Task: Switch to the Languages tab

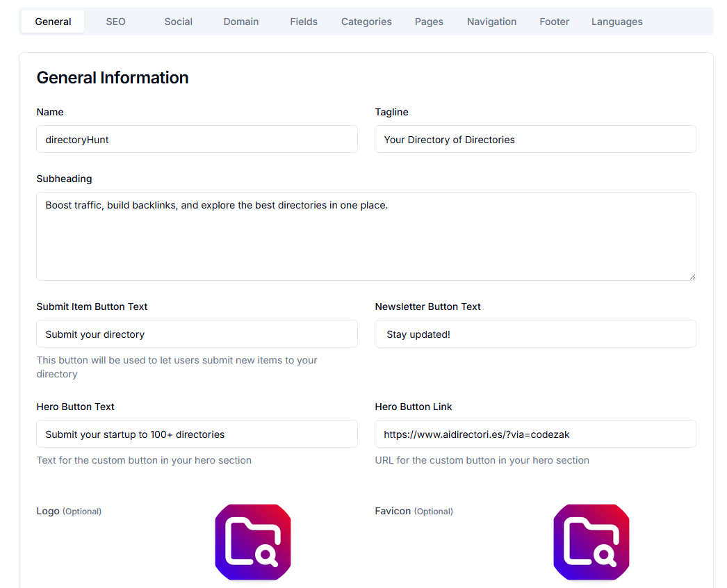Action: [616, 22]
